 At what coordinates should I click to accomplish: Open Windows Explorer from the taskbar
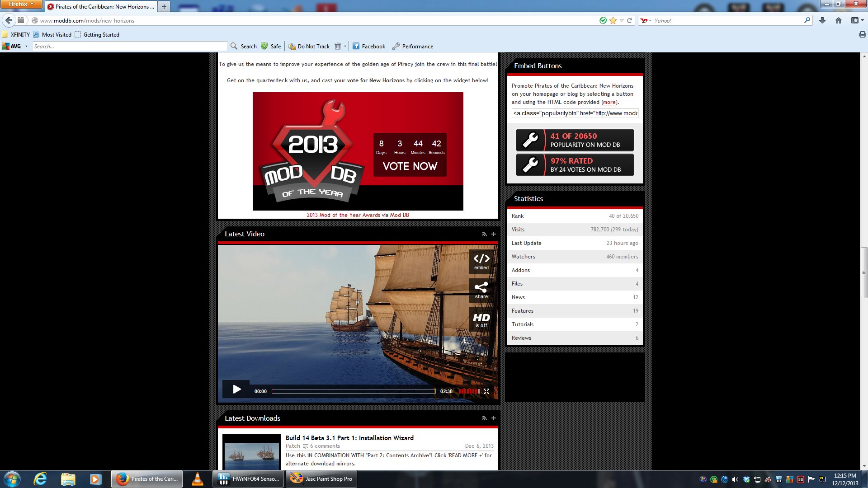click(x=68, y=479)
